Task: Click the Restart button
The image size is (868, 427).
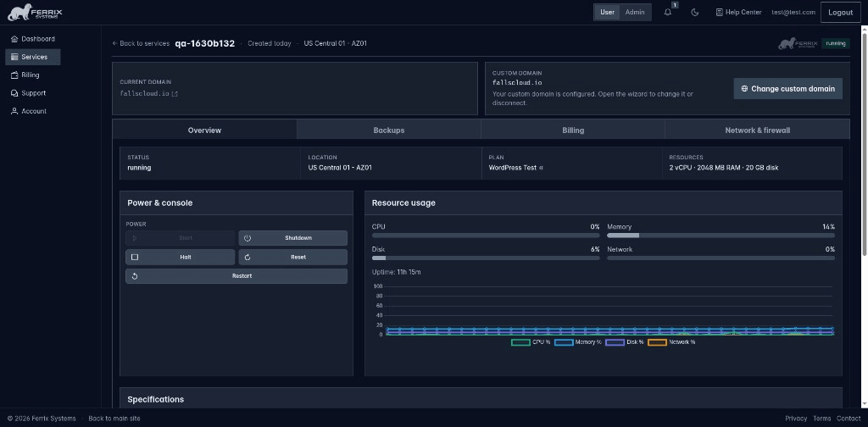Action: coord(236,276)
